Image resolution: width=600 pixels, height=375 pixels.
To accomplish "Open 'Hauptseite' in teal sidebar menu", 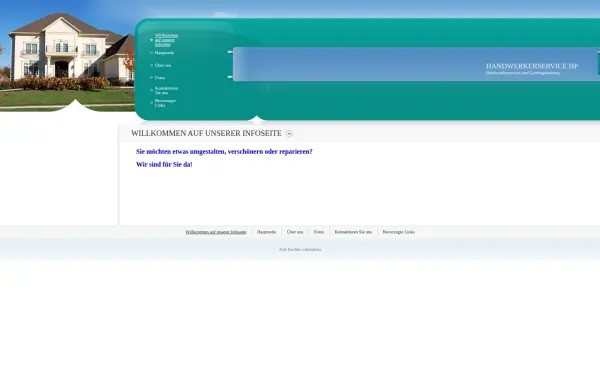I will 164,53.
